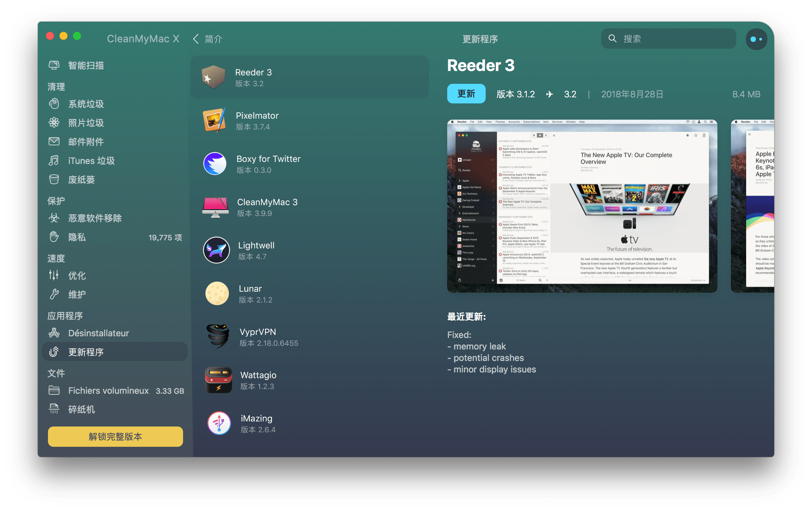Select Boxy for Twitter name text
Screen dimensions: 812x511
tap(269, 159)
